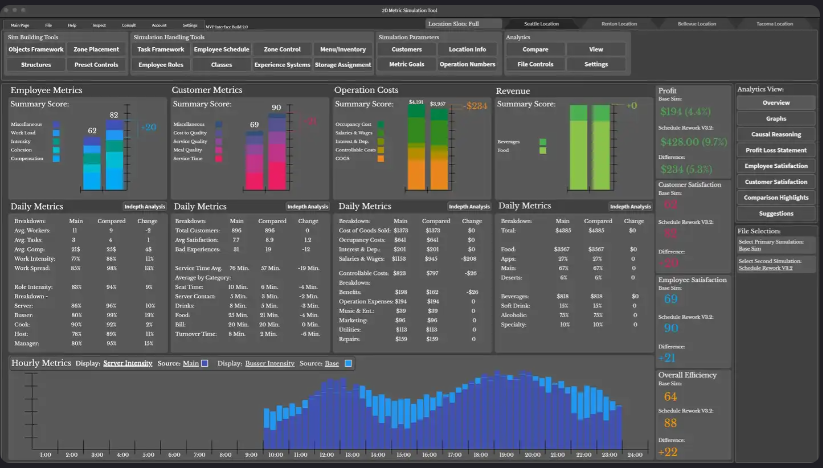Screen dimensions: 823x468
Task: Open the Employee Schedule tool
Action: click(x=222, y=49)
